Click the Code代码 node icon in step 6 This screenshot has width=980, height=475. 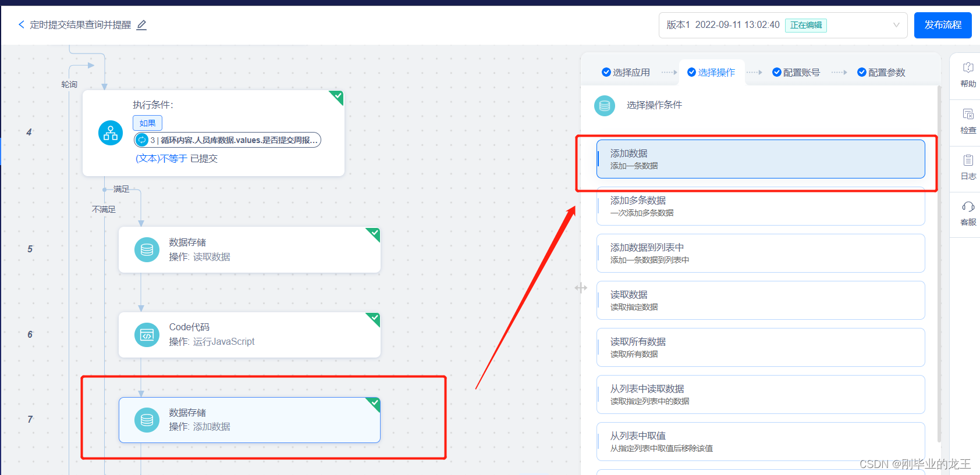pyautogui.click(x=147, y=335)
